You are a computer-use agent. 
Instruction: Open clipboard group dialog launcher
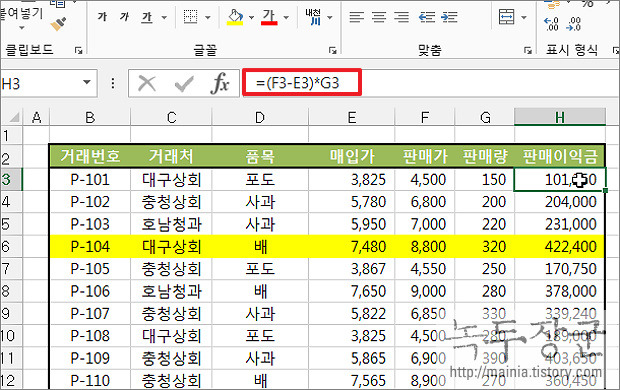[79, 50]
